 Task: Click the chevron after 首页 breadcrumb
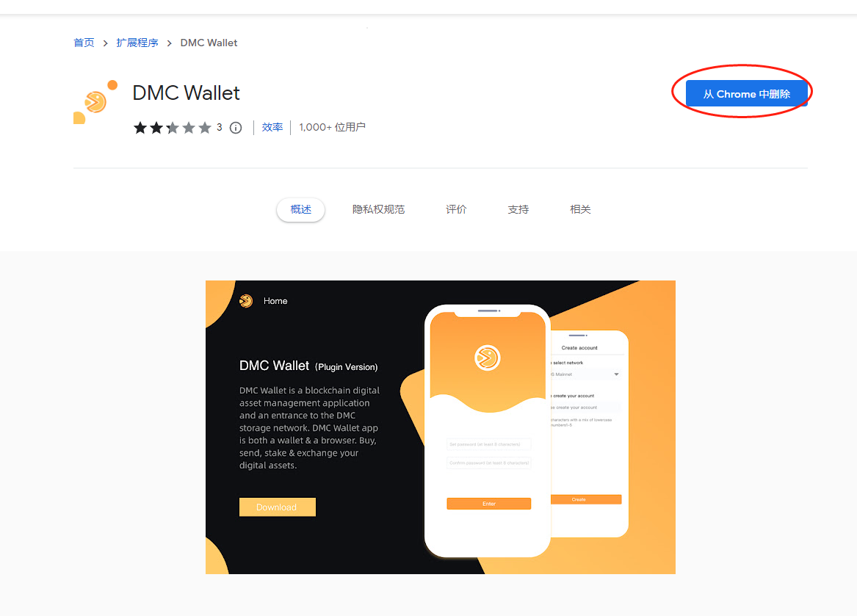click(x=105, y=43)
